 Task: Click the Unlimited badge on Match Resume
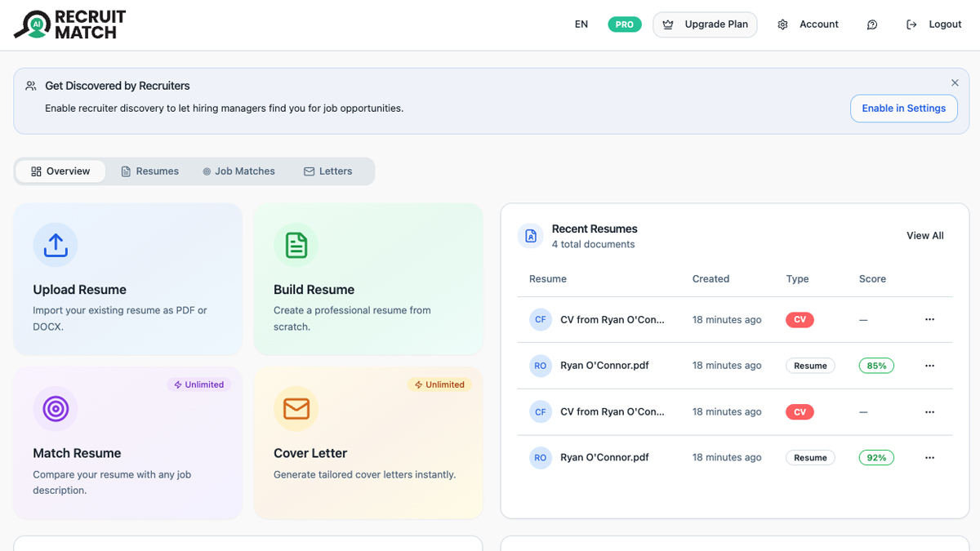tap(198, 384)
